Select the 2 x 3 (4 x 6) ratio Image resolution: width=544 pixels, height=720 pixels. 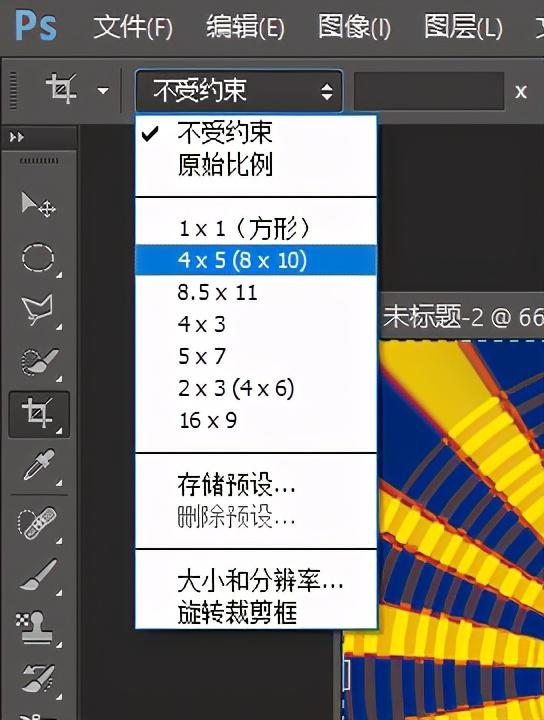click(x=256, y=388)
